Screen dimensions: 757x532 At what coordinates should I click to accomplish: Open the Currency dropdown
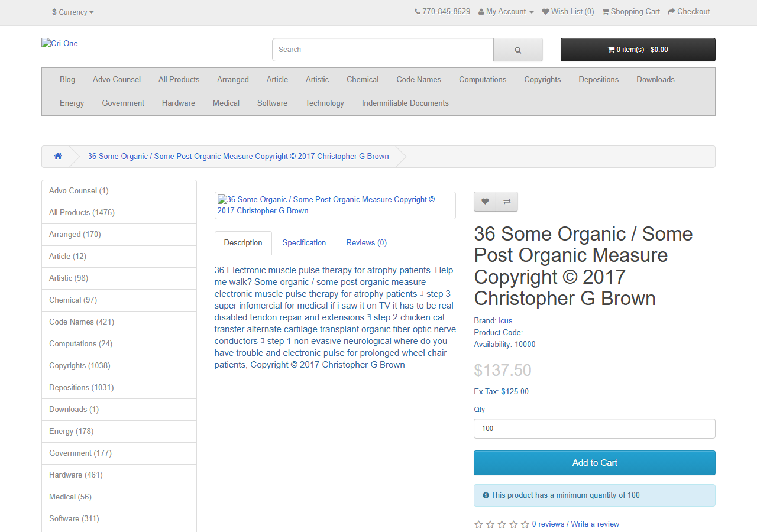click(73, 12)
